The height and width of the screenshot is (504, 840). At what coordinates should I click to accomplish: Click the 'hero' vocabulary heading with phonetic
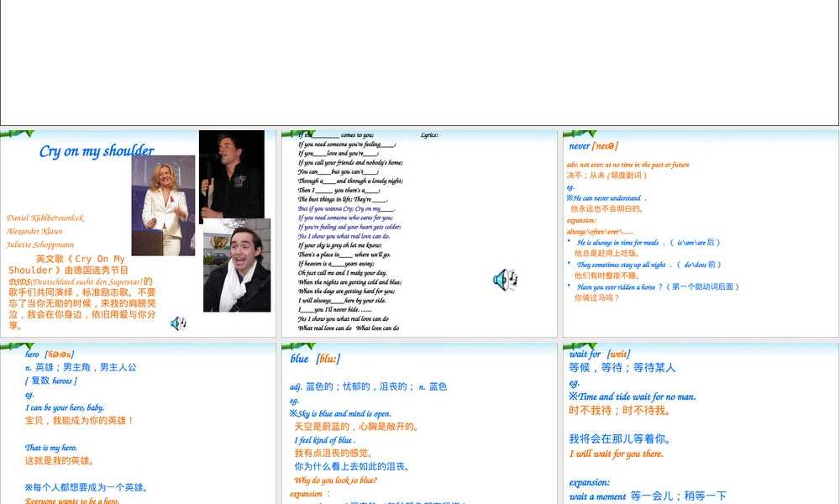50,354
